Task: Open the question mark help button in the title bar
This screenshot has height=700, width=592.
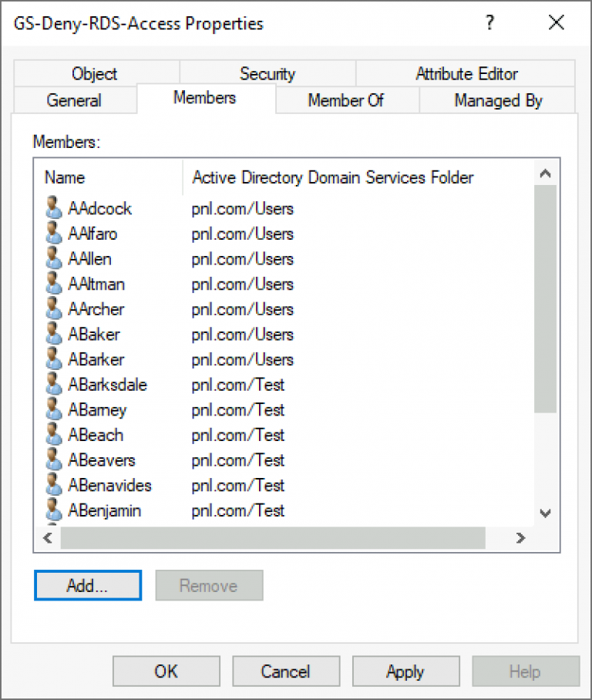Action: pos(489,23)
